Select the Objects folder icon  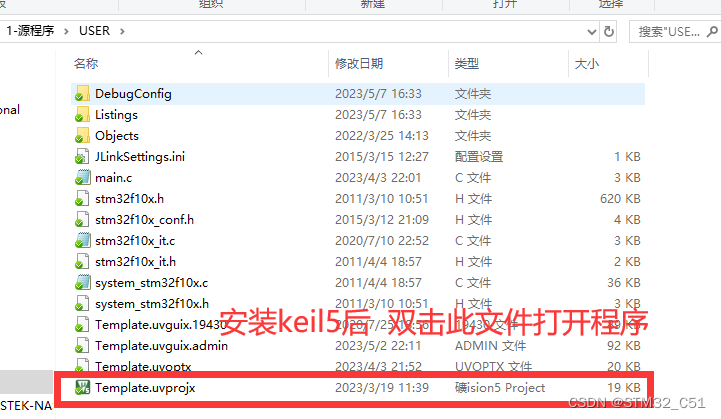(82, 136)
